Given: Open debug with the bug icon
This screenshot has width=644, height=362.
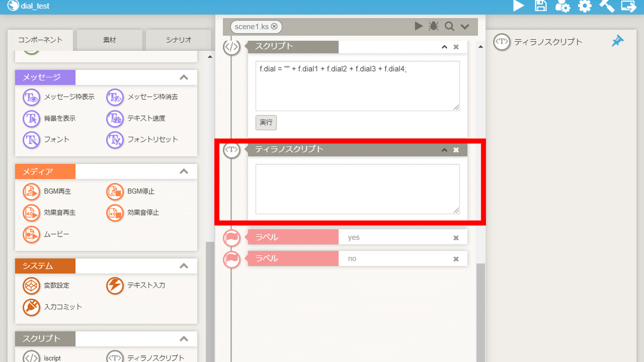Looking at the screenshot, I should [434, 26].
